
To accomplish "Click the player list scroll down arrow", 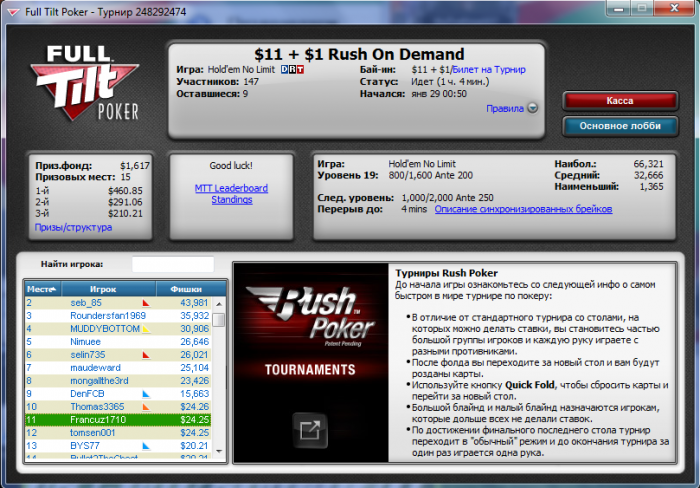I will tap(219, 451).
